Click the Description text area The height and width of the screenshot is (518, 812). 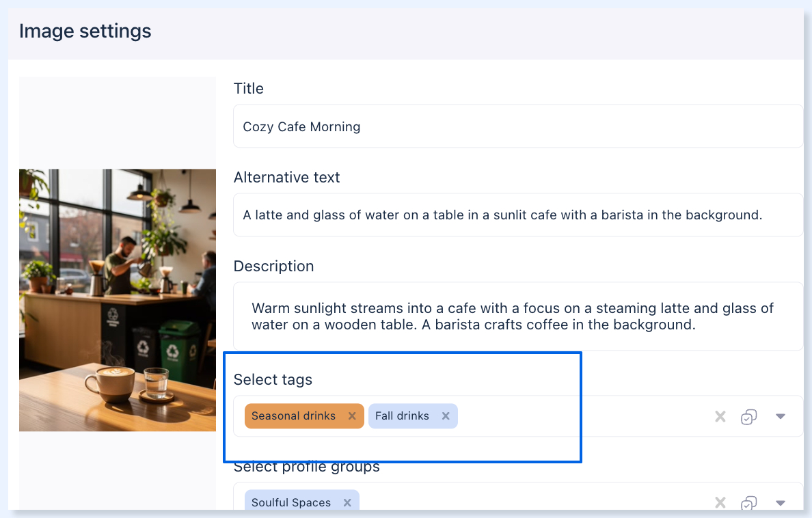coord(518,316)
